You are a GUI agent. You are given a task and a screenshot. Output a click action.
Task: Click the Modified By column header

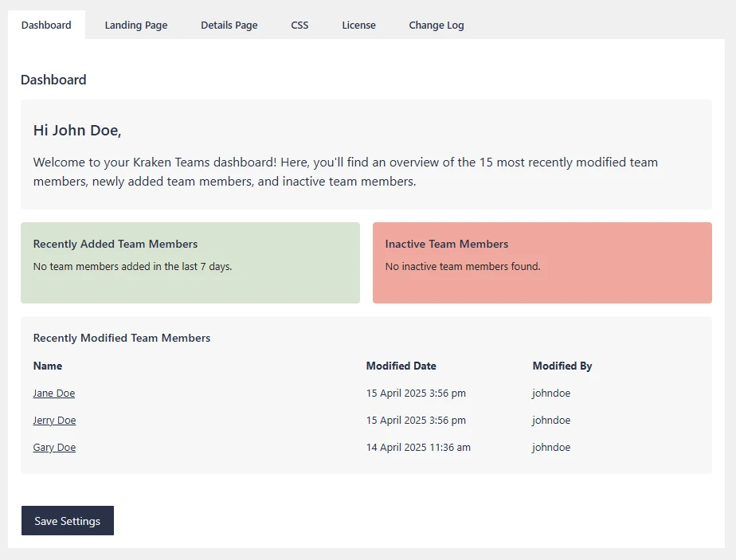pyautogui.click(x=562, y=366)
